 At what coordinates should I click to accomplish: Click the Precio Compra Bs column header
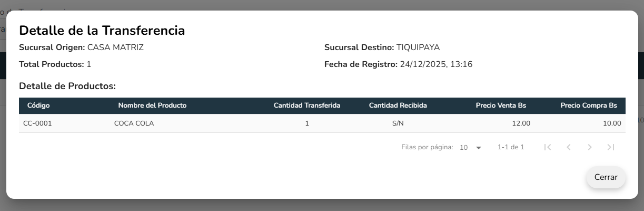coord(589,105)
